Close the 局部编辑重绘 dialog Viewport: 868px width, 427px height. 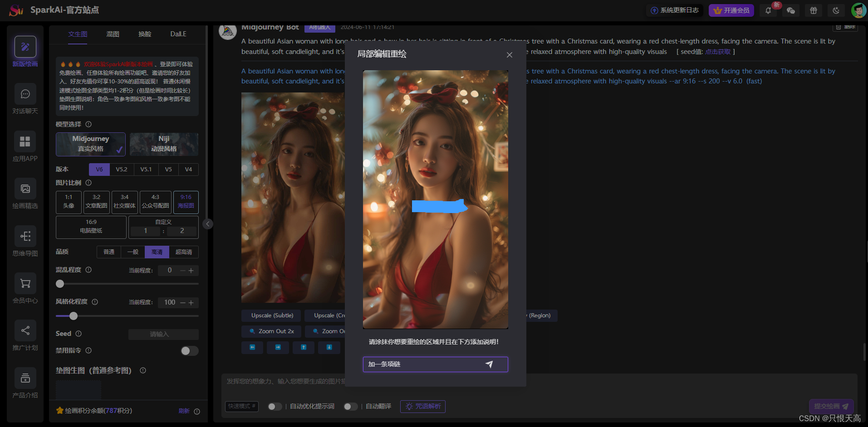point(510,55)
